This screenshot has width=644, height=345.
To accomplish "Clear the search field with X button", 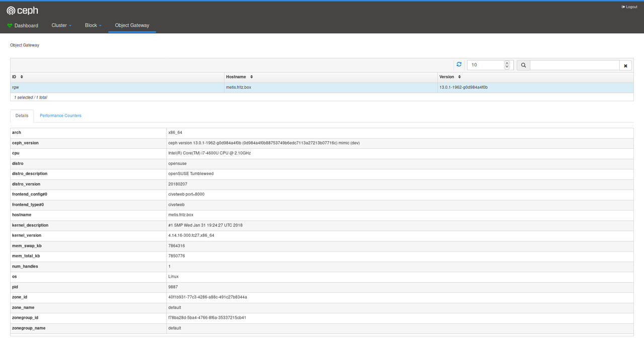I will [x=625, y=65].
